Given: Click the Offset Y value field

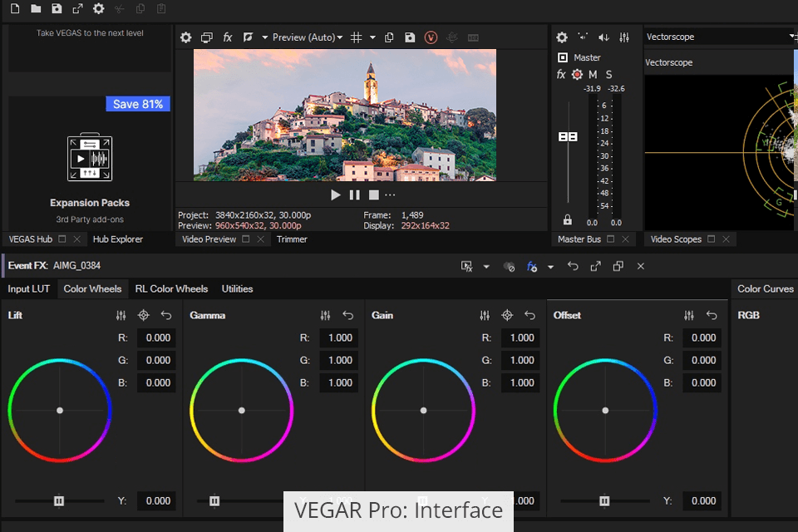Looking at the screenshot, I should 702,501.
